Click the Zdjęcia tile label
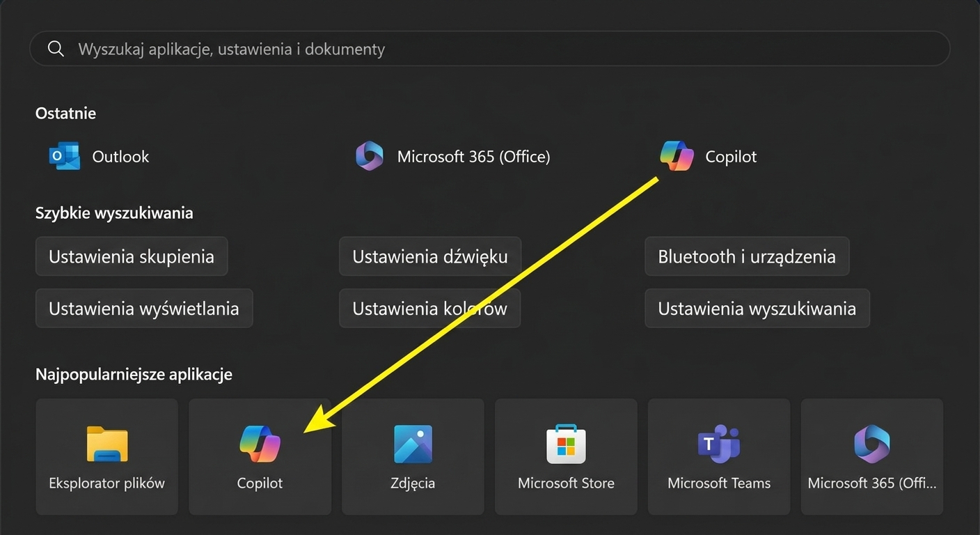This screenshot has width=980, height=535. pyautogui.click(x=413, y=483)
